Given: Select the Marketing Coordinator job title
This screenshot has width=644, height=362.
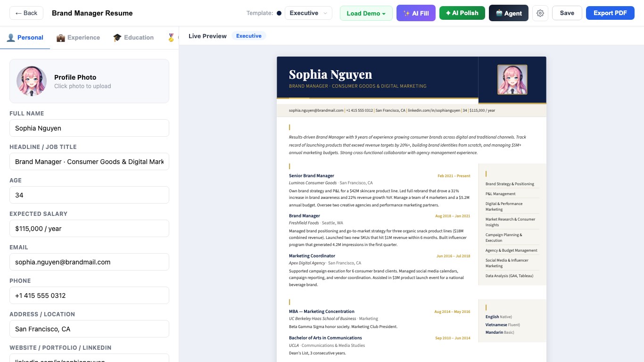Looking at the screenshot, I should tap(312, 256).
